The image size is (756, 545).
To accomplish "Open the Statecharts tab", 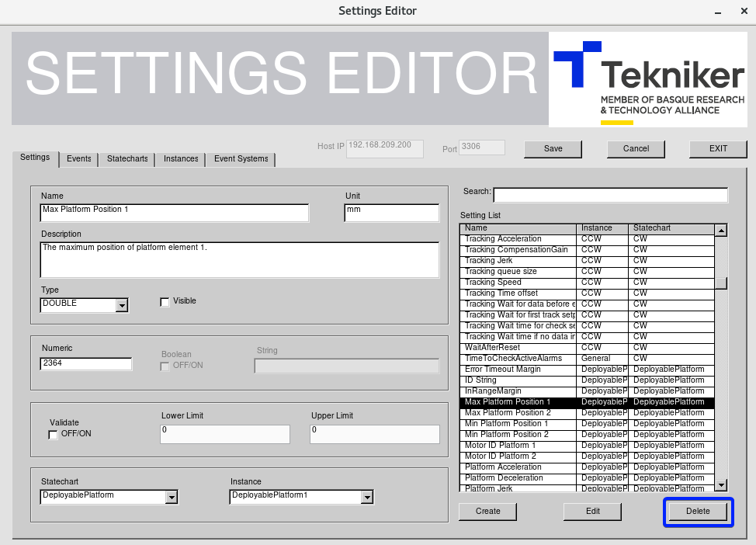I will click(x=127, y=159).
